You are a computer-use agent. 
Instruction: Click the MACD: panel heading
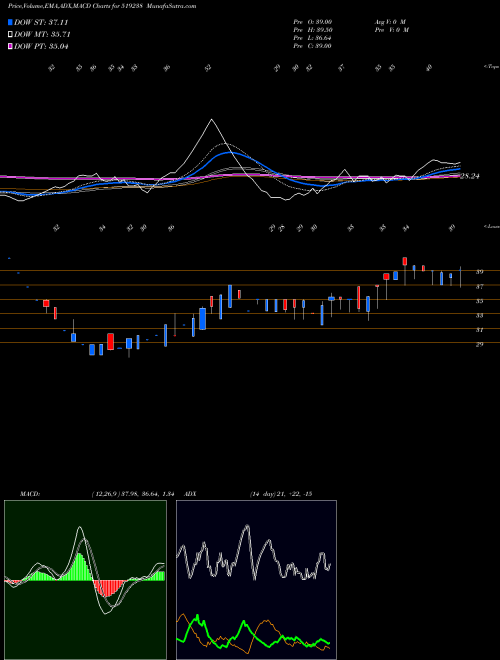pos(30,494)
